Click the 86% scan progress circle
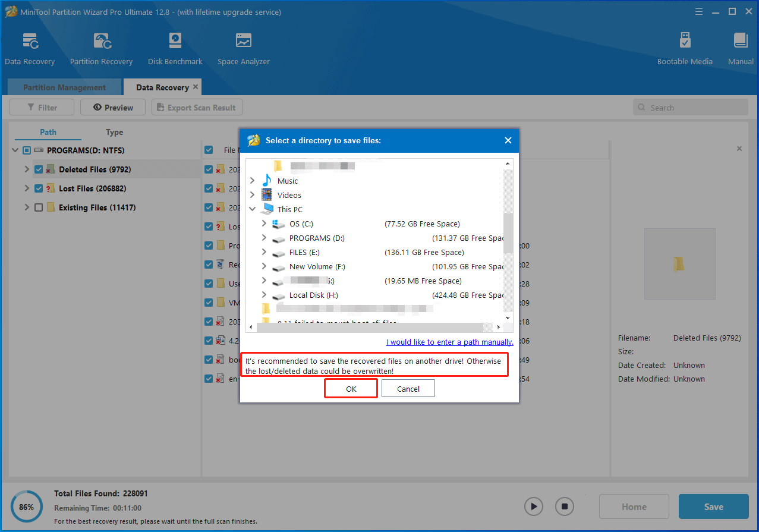Screen dimensions: 759x532 point(27,507)
